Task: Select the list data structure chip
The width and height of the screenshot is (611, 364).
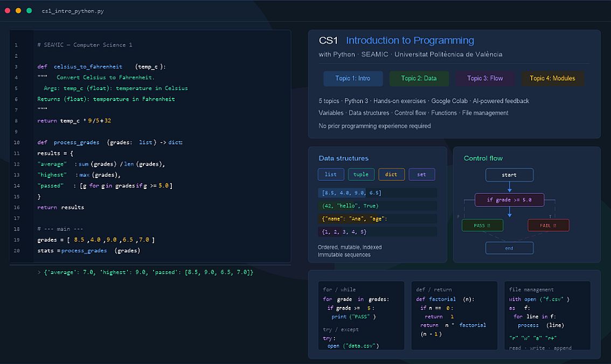Action: coord(331,174)
